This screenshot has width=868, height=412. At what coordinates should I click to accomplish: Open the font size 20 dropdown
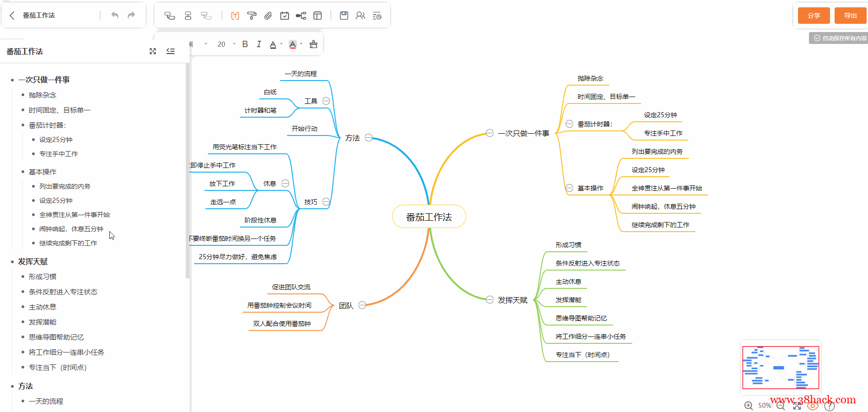234,44
